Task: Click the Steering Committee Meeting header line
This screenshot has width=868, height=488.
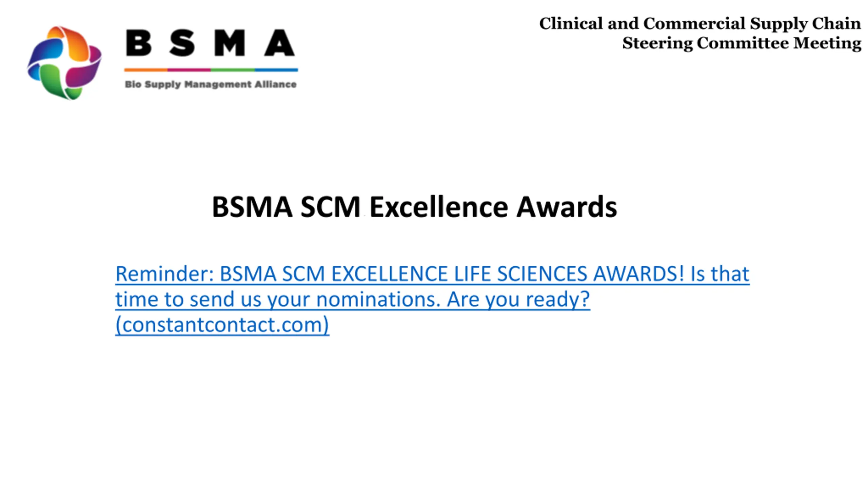Action: click(x=742, y=43)
